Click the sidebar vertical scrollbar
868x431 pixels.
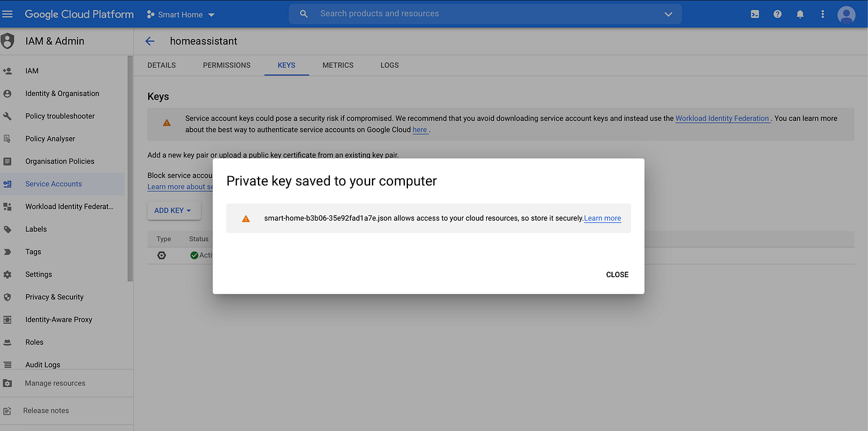coord(130,169)
